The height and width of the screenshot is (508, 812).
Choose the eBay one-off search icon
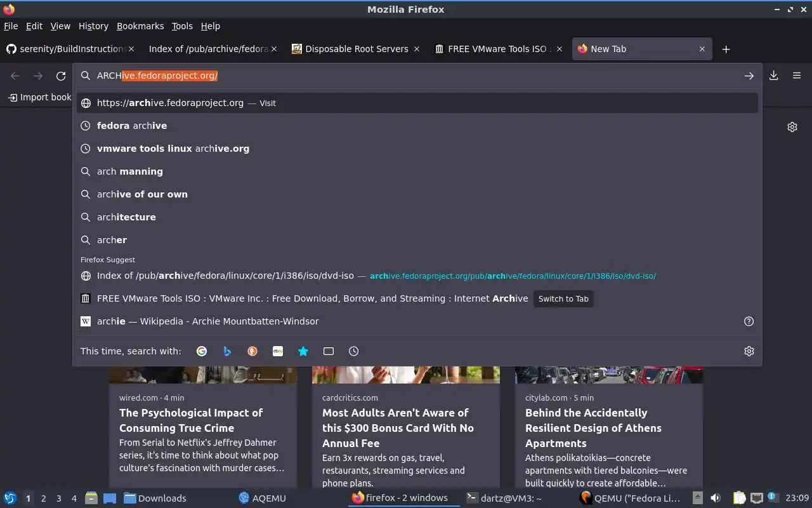pos(278,351)
